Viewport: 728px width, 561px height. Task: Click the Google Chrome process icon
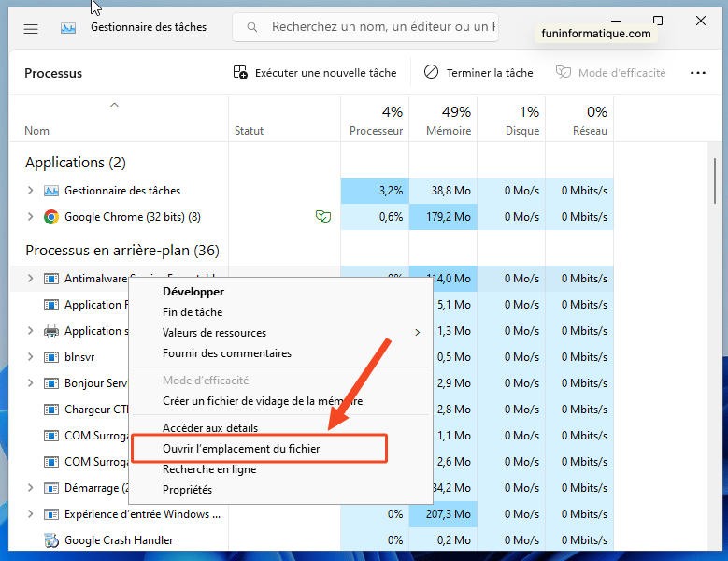(x=51, y=217)
